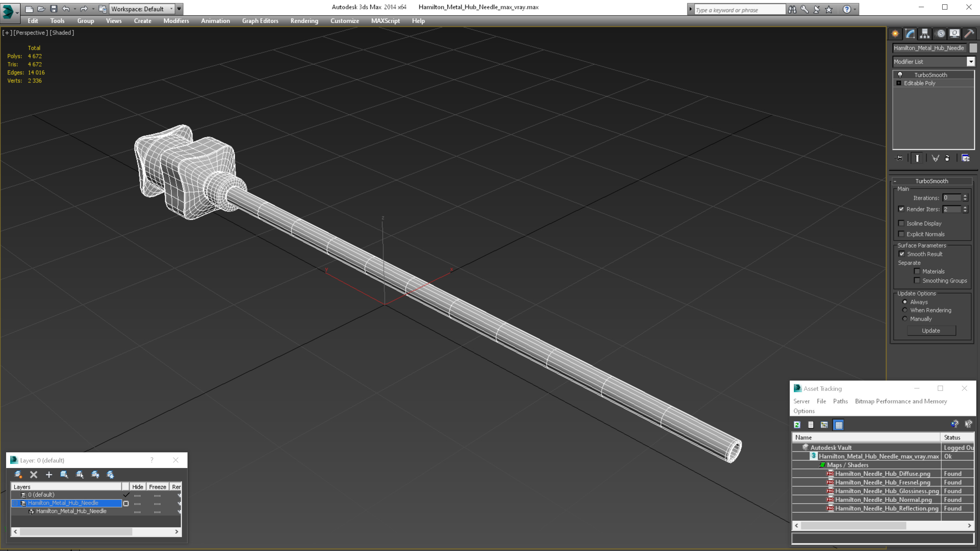The height and width of the screenshot is (551, 980).
Task: Click Refresh icon in Asset Tracking
Action: point(797,425)
